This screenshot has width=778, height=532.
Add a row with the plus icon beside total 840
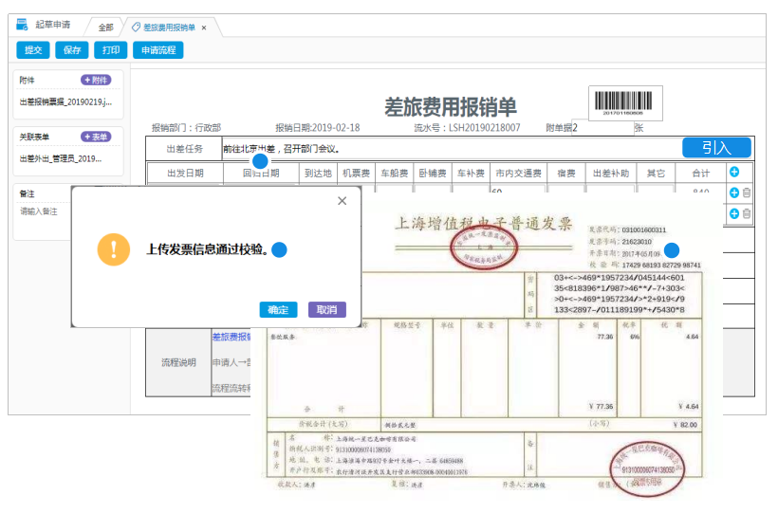coord(734,193)
